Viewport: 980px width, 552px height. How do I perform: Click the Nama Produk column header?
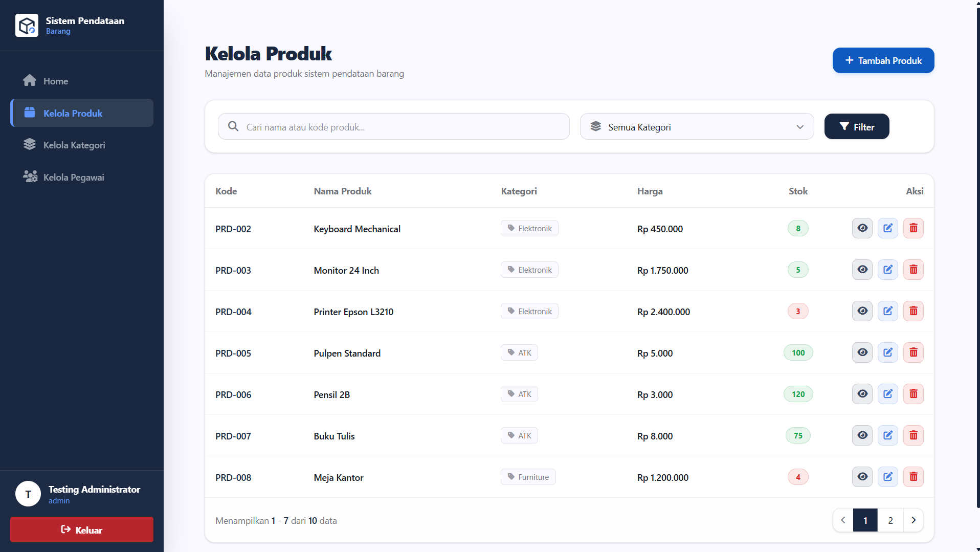343,191
